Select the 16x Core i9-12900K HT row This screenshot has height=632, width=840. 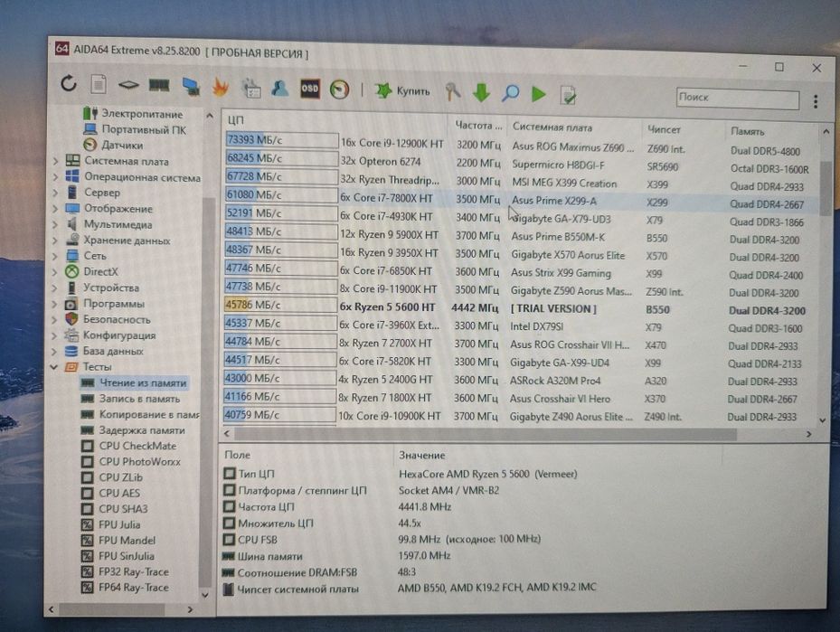(x=521, y=146)
